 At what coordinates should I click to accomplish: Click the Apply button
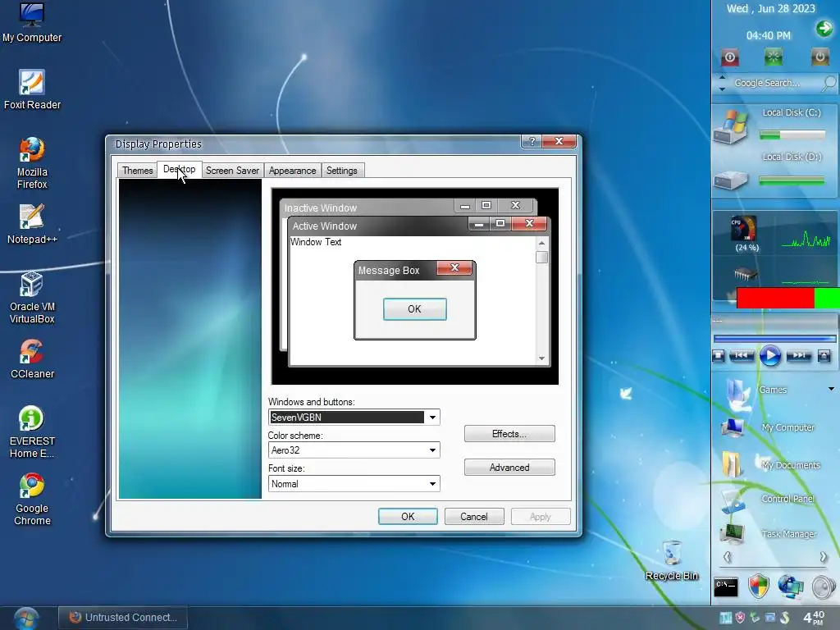coord(541,517)
